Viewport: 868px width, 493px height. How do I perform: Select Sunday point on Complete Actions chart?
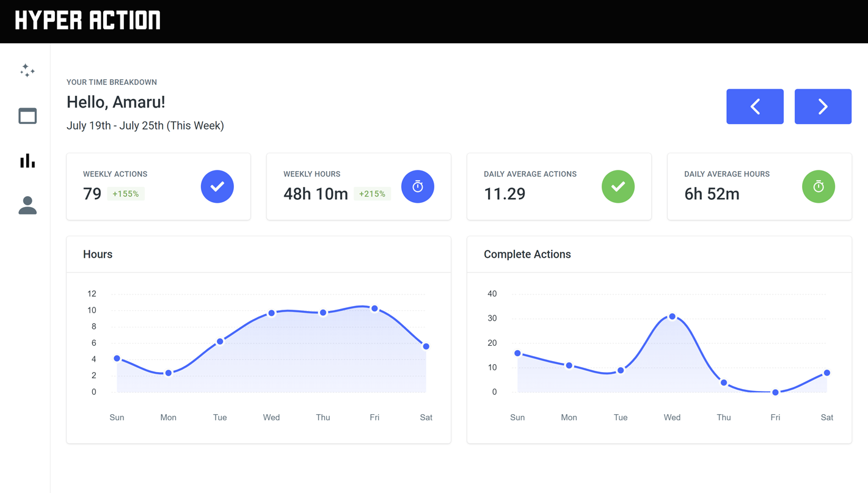click(517, 353)
